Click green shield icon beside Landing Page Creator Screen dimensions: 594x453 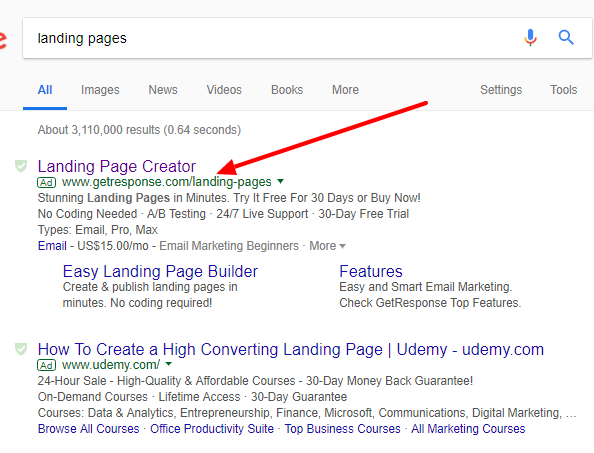pyautogui.click(x=21, y=166)
